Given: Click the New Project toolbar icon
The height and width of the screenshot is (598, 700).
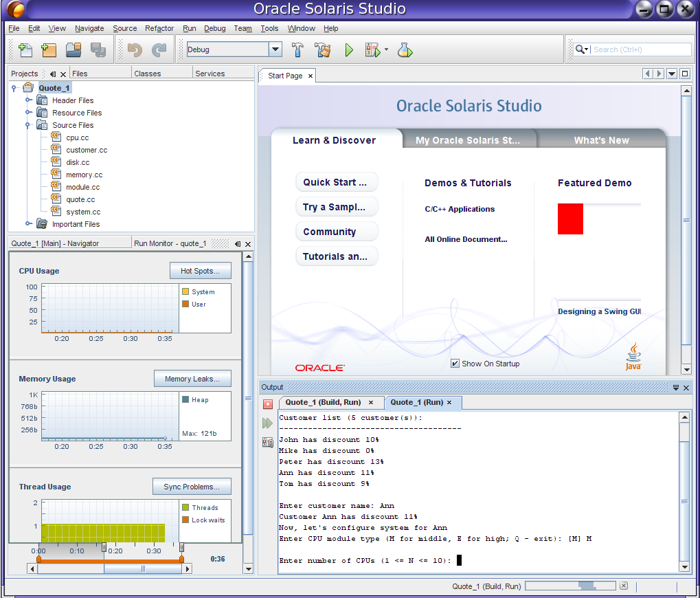Looking at the screenshot, I should coord(49,49).
